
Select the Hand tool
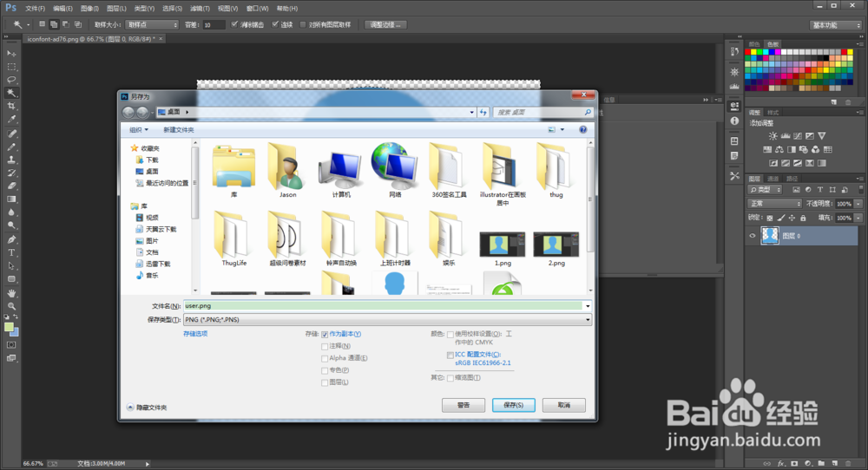(x=11, y=293)
